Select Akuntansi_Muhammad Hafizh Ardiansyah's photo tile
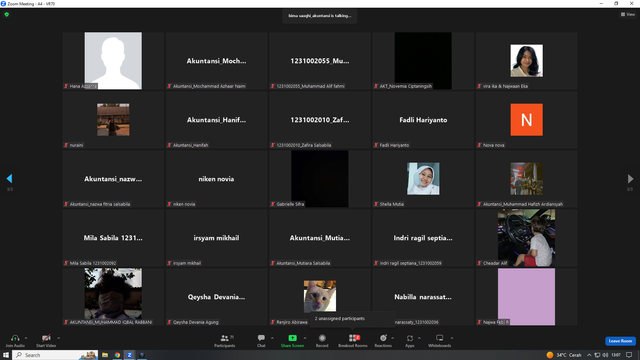The image size is (640, 360). click(527, 179)
